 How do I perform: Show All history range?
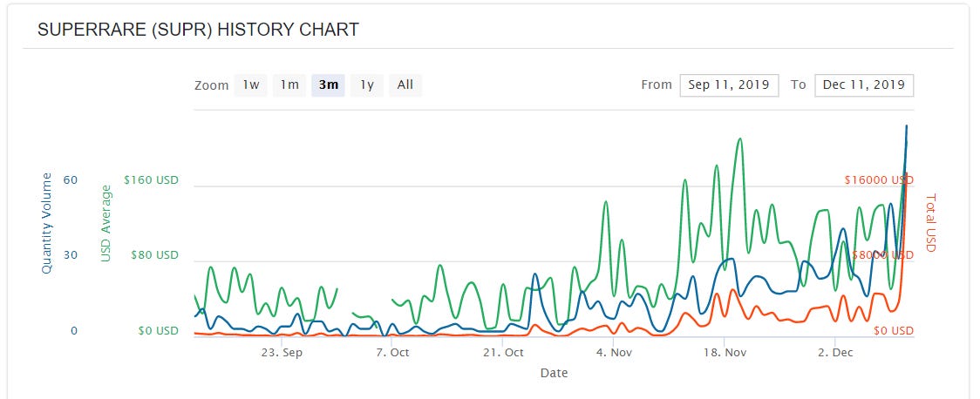click(405, 85)
